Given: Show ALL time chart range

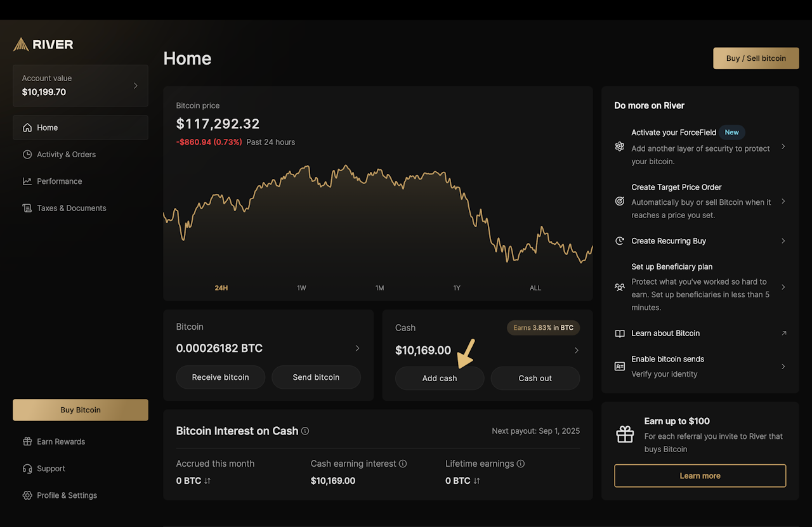Looking at the screenshot, I should point(535,288).
